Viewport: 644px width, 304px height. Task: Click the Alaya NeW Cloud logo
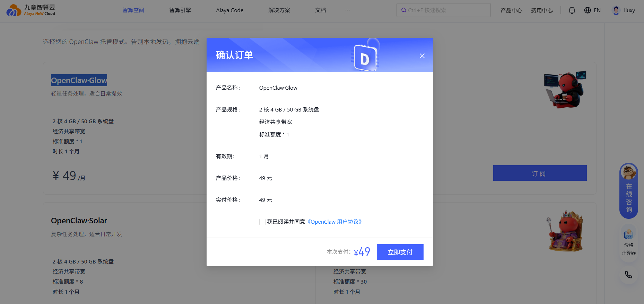(31, 10)
